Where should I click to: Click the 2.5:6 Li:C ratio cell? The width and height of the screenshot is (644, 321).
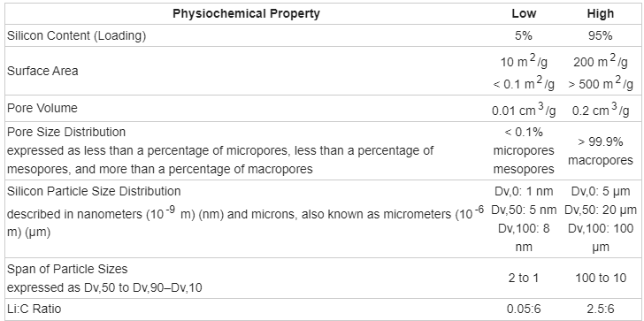pyautogui.click(x=601, y=310)
